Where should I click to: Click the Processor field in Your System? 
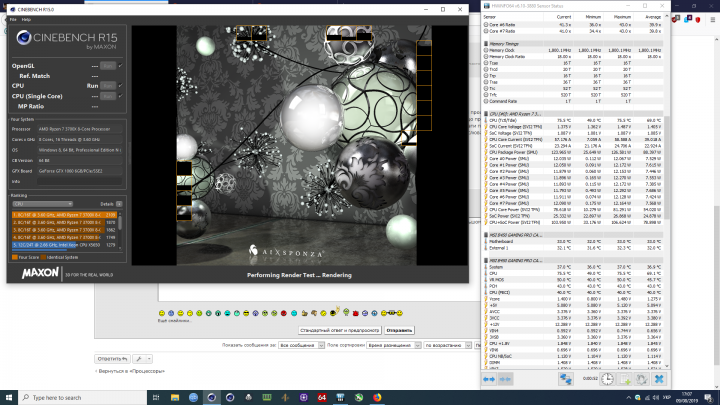coord(79,129)
